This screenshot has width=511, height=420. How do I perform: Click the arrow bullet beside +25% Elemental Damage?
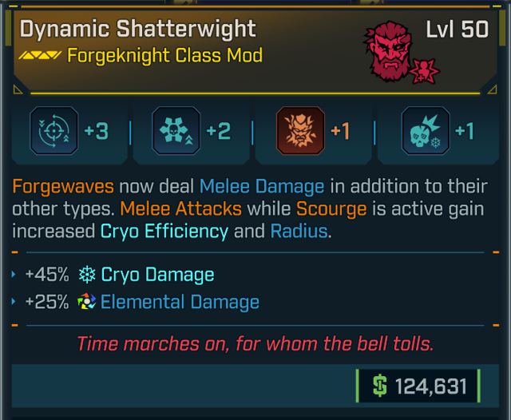pos(15,302)
